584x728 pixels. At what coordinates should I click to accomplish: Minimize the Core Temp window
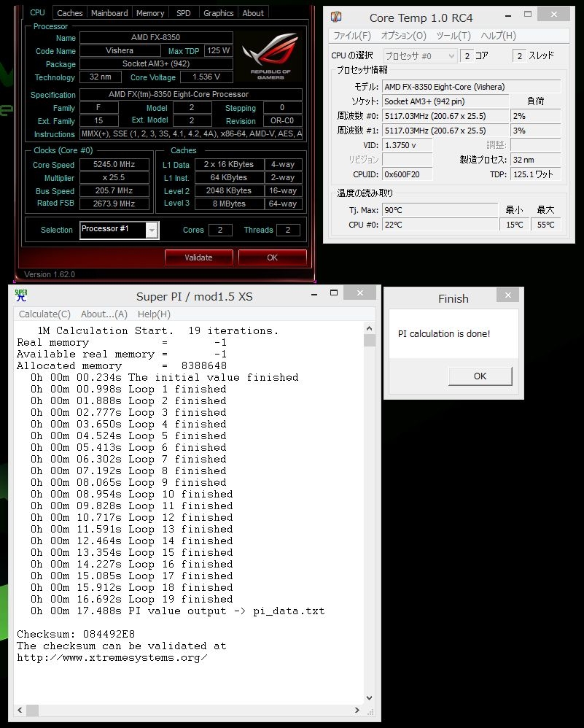tap(508, 15)
